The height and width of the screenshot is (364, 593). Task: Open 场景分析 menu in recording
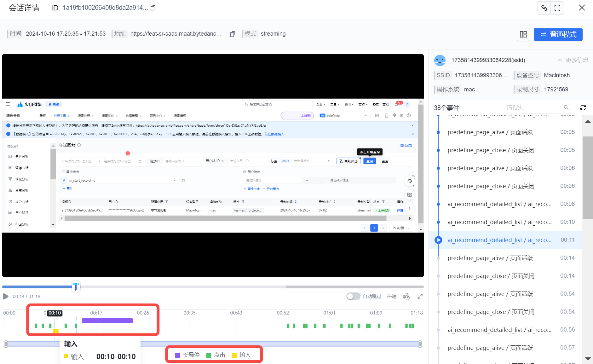pos(85,116)
